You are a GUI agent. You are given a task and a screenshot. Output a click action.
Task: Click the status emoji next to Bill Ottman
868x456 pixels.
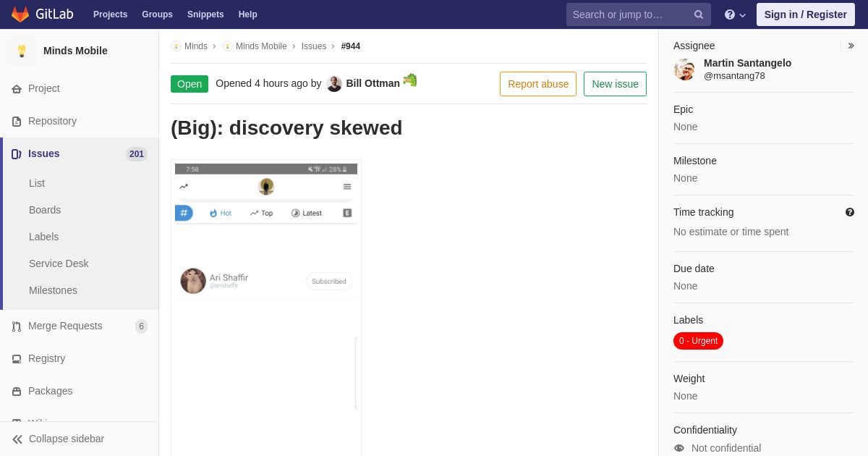pyautogui.click(x=410, y=80)
